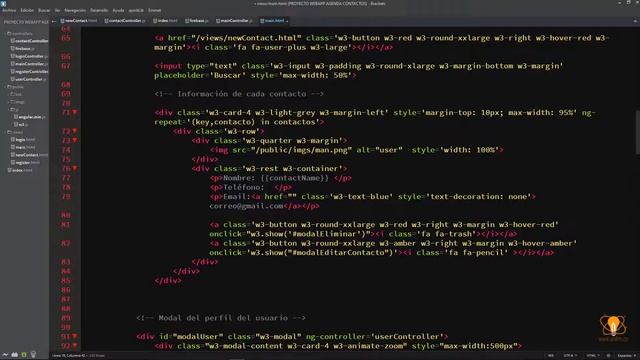Switch to the firebase.js tab
The image size is (640, 360).
(x=197, y=20)
